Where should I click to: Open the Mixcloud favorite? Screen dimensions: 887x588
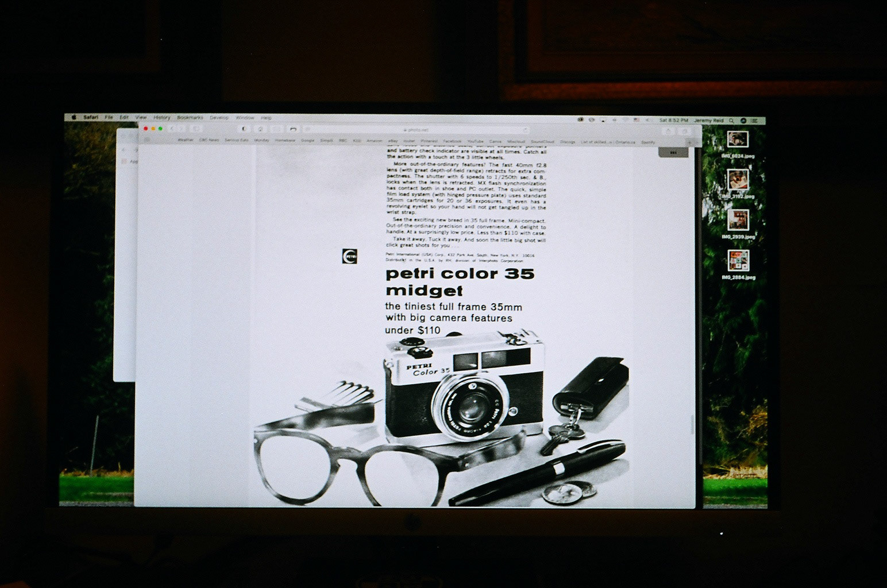click(516, 141)
